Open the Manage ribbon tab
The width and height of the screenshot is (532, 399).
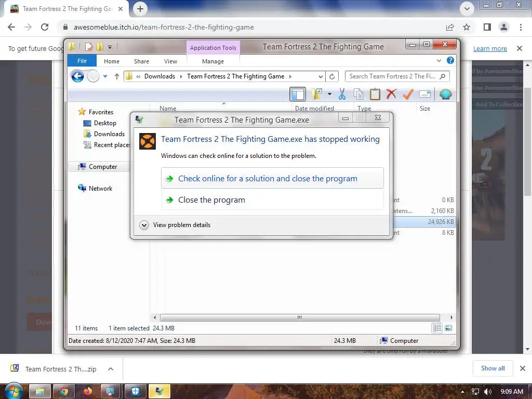tap(213, 61)
